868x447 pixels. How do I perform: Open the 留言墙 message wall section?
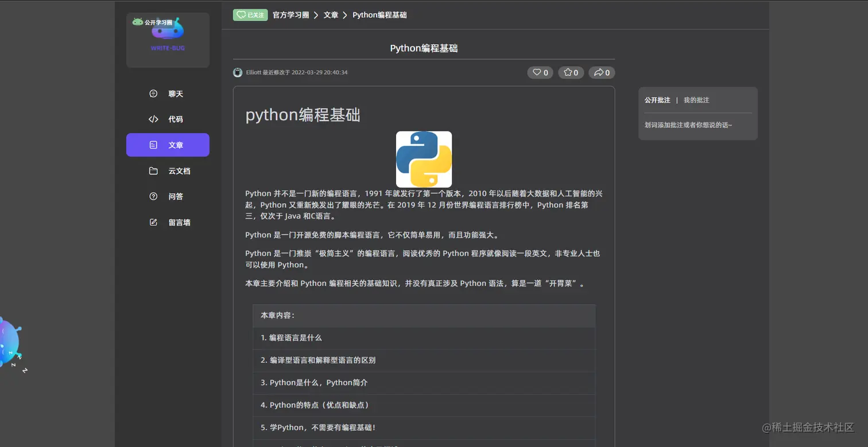(168, 222)
